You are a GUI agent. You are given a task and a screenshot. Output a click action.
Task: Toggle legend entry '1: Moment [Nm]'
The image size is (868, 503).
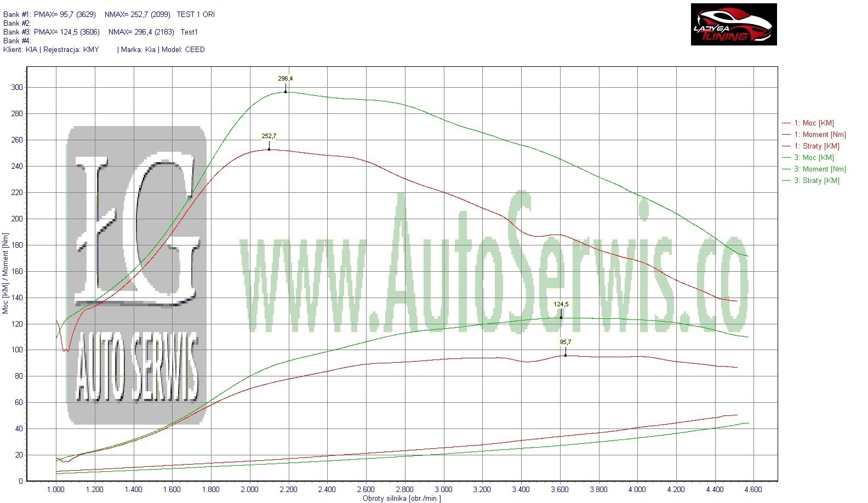click(820, 135)
